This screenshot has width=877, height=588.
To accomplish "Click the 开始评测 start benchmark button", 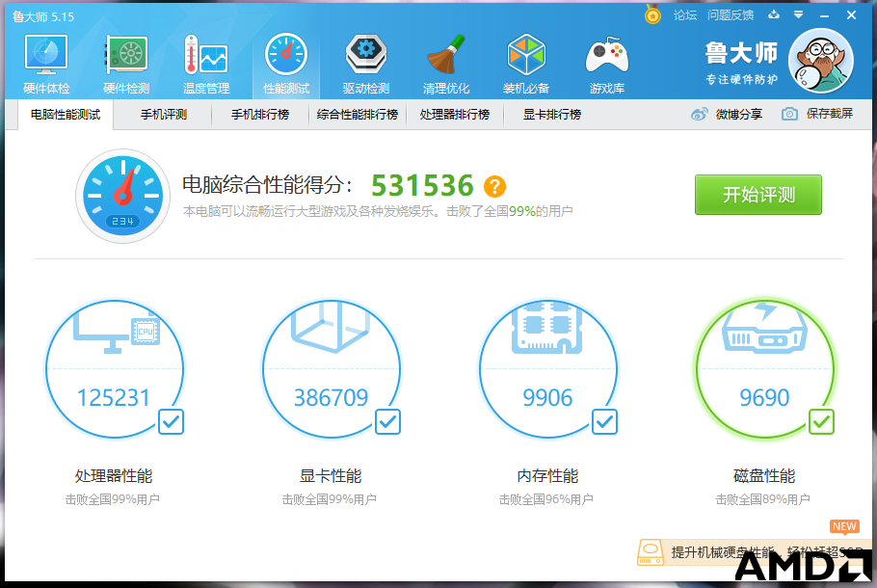I will click(x=757, y=195).
